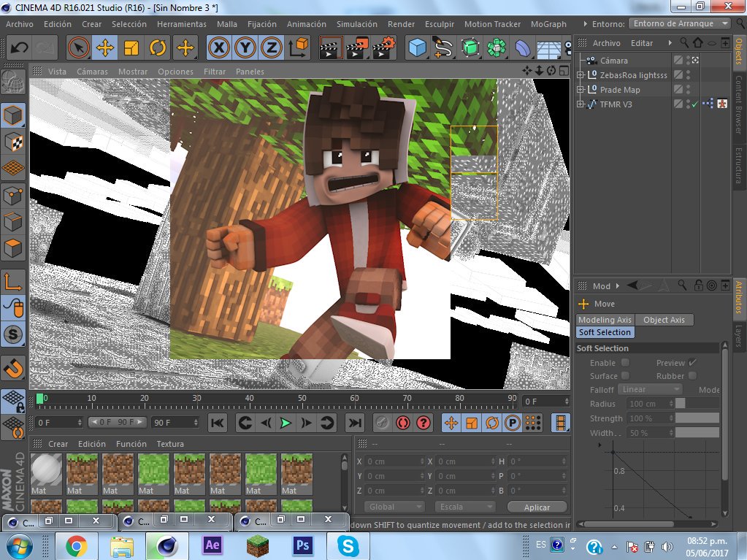747x560 pixels.
Task: Open After Effects from taskbar
Action: [212, 545]
